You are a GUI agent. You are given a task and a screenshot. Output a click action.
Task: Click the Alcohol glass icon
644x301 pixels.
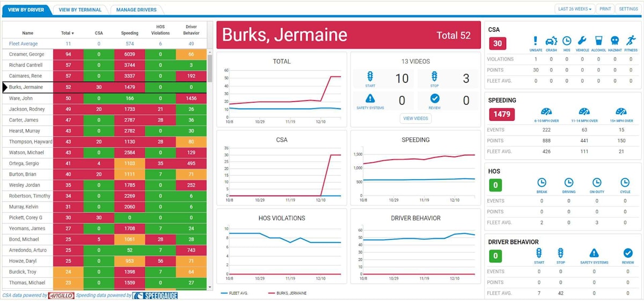pyautogui.click(x=599, y=41)
